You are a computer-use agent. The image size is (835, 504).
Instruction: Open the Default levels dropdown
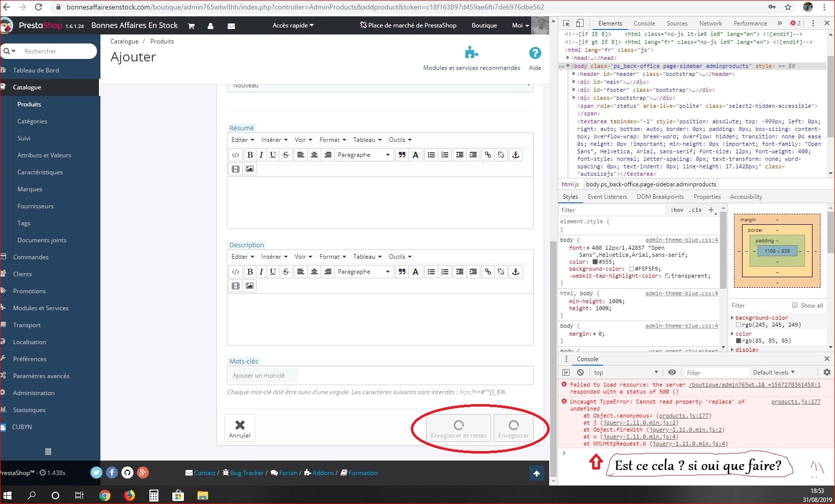point(774,372)
